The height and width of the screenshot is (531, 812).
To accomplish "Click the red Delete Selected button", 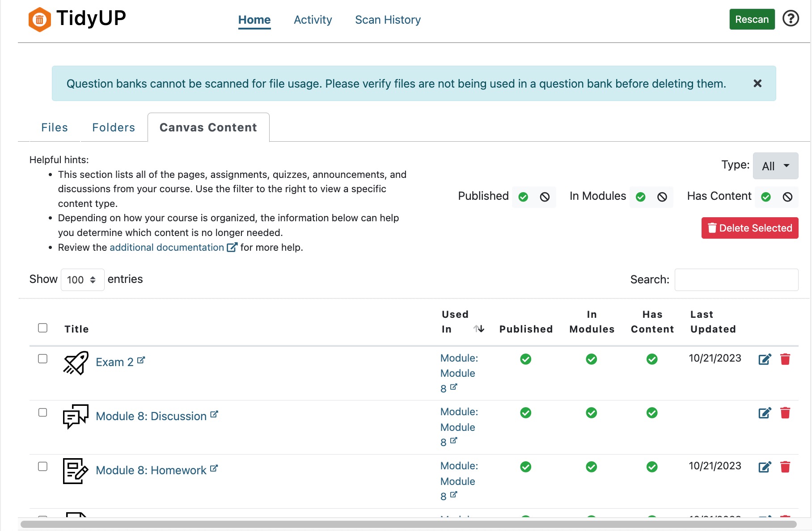I will (x=750, y=228).
